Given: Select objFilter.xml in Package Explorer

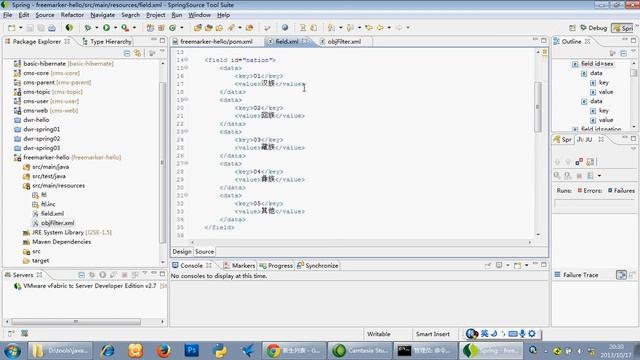Looking at the screenshot, I should click(x=53, y=223).
